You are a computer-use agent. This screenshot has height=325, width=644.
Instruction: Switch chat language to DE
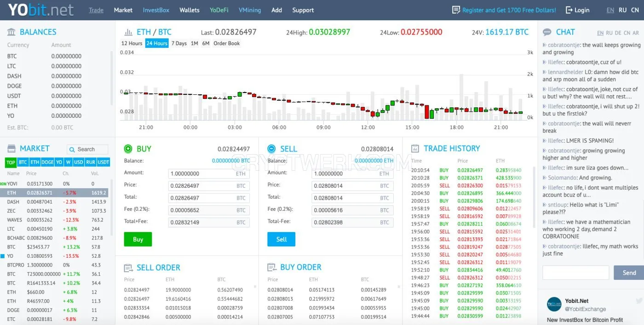(618, 33)
